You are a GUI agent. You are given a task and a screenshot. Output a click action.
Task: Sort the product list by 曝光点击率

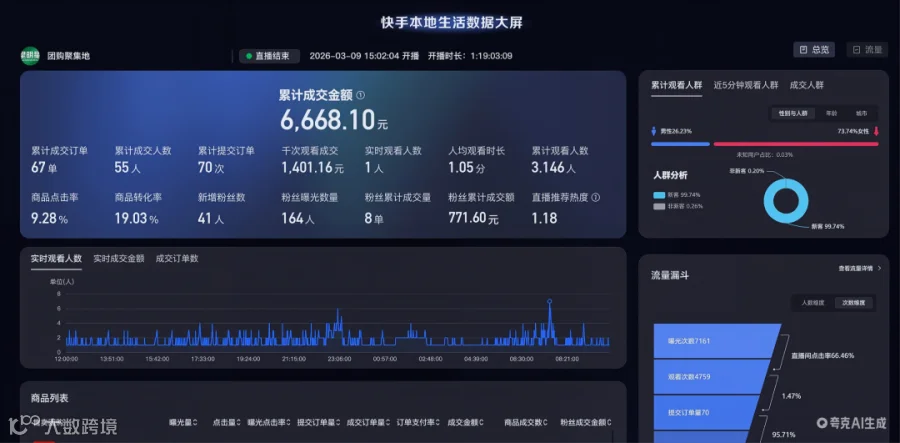pyautogui.click(x=270, y=422)
